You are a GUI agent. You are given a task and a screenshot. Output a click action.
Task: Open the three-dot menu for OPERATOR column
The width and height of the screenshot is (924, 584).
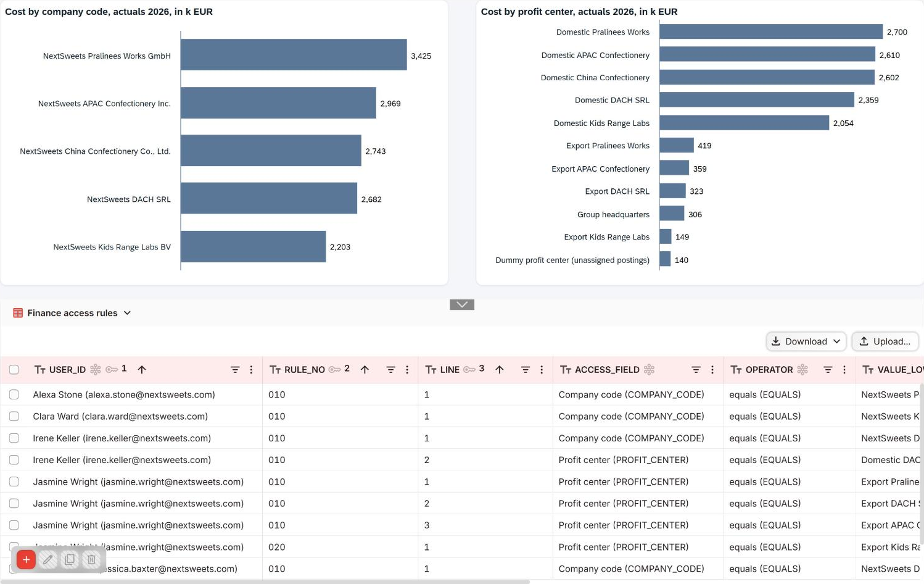tap(844, 370)
